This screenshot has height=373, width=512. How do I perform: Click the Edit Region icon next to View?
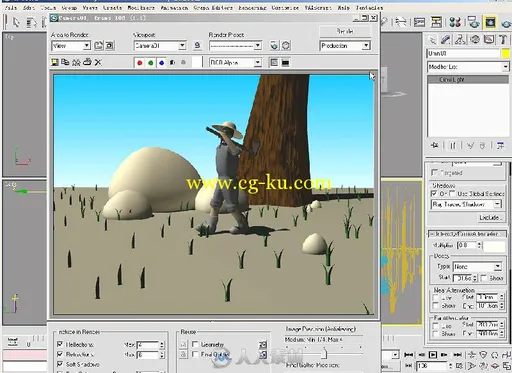(x=99, y=46)
